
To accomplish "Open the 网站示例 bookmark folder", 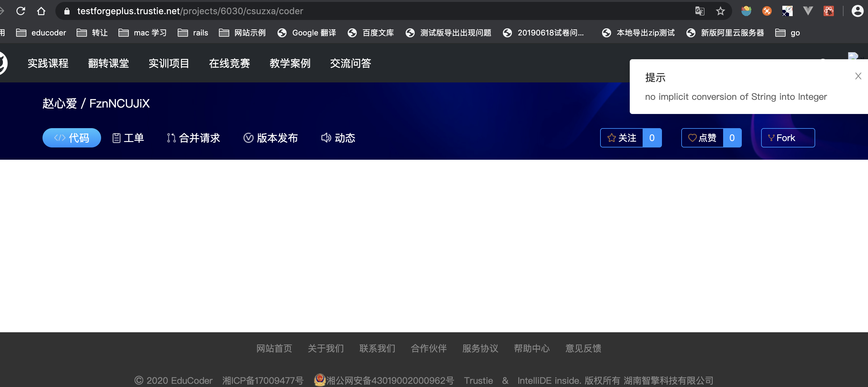I will 242,33.
